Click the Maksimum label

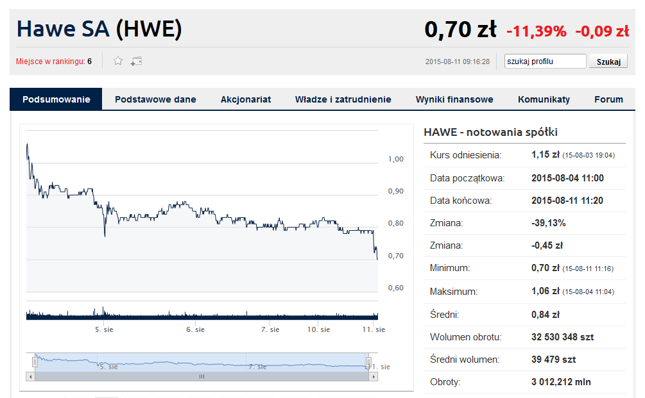coord(454,292)
